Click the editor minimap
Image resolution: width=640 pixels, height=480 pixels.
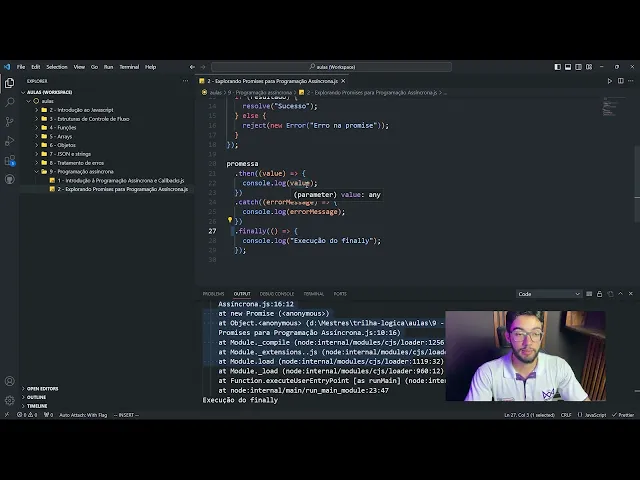pos(613,107)
